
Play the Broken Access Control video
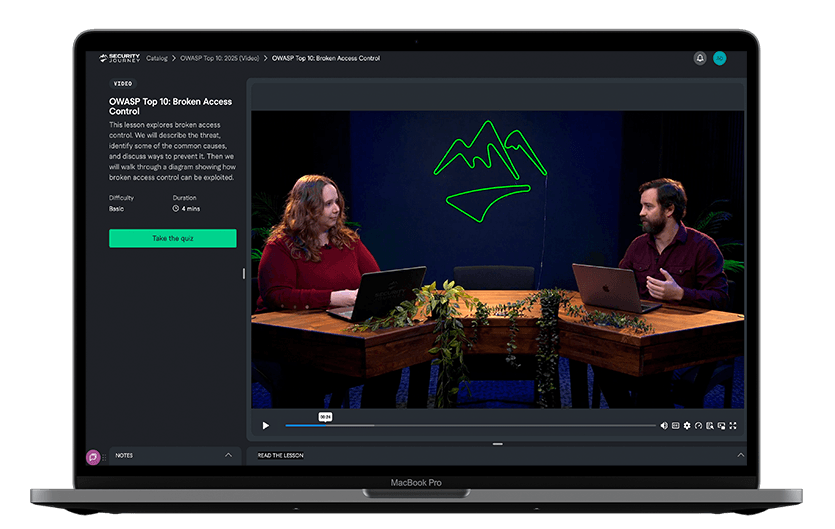(x=265, y=426)
